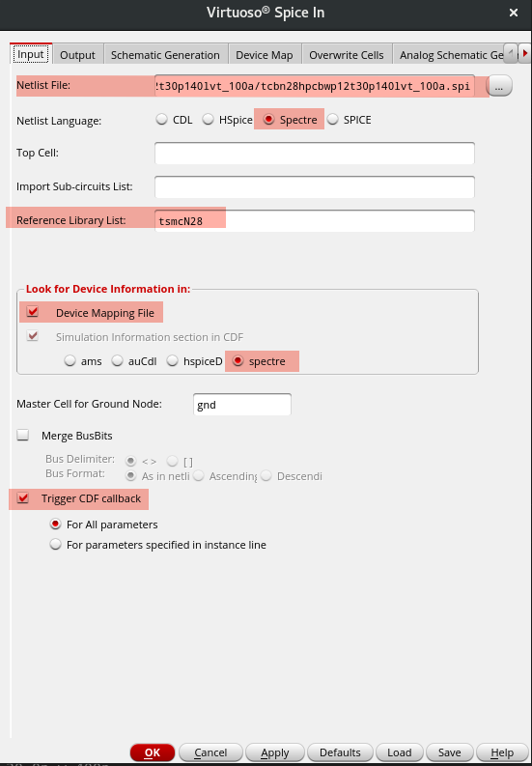Toggle the Trigger CDF callback checkbox

tap(23, 498)
